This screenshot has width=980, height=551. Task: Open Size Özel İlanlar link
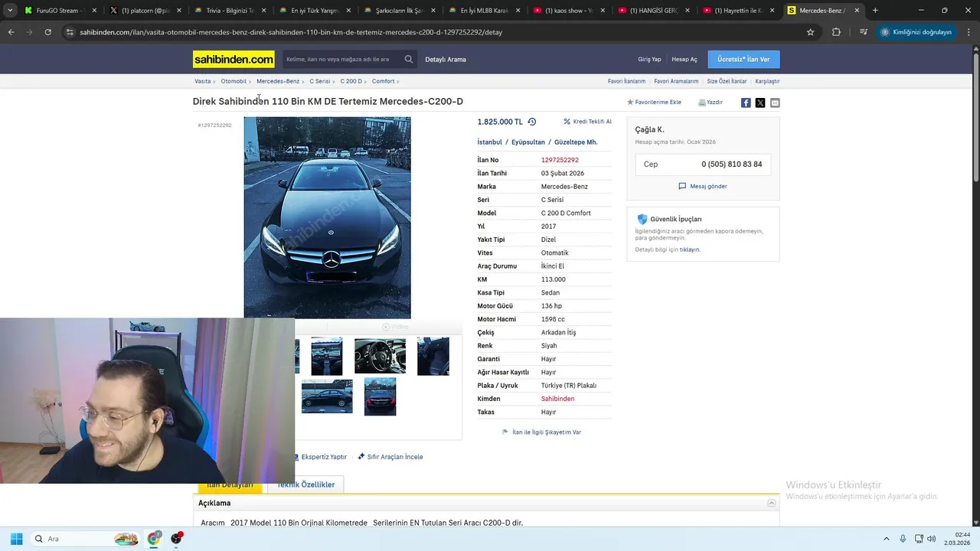tap(727, 81)
